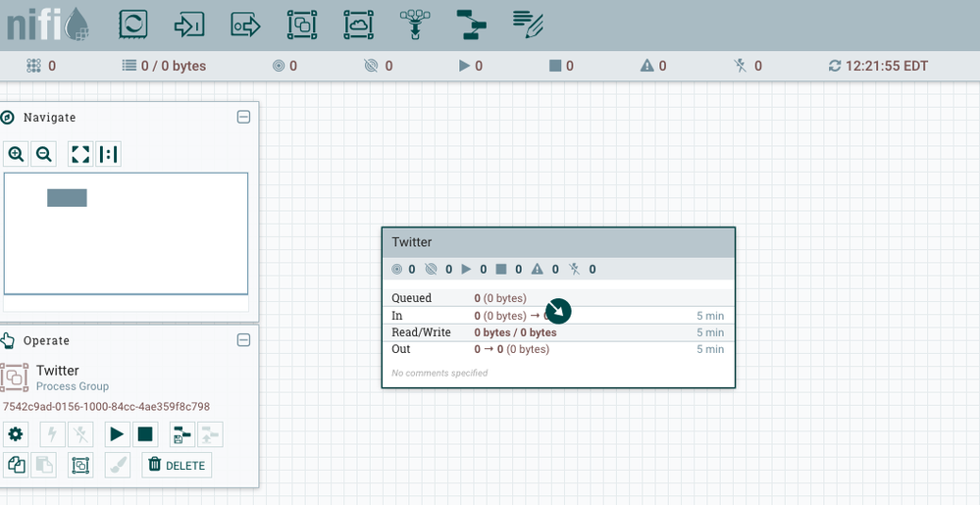The image size is (980, 505).
Task: Click the birdseye view thumbnail rectangle
Action: coord(67,198)
